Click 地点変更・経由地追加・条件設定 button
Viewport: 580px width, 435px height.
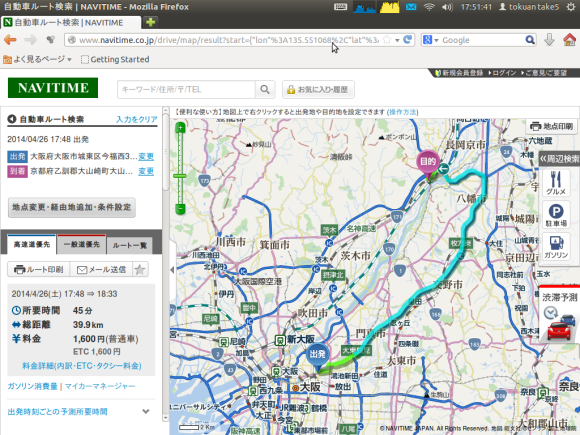tap(72, 207)
